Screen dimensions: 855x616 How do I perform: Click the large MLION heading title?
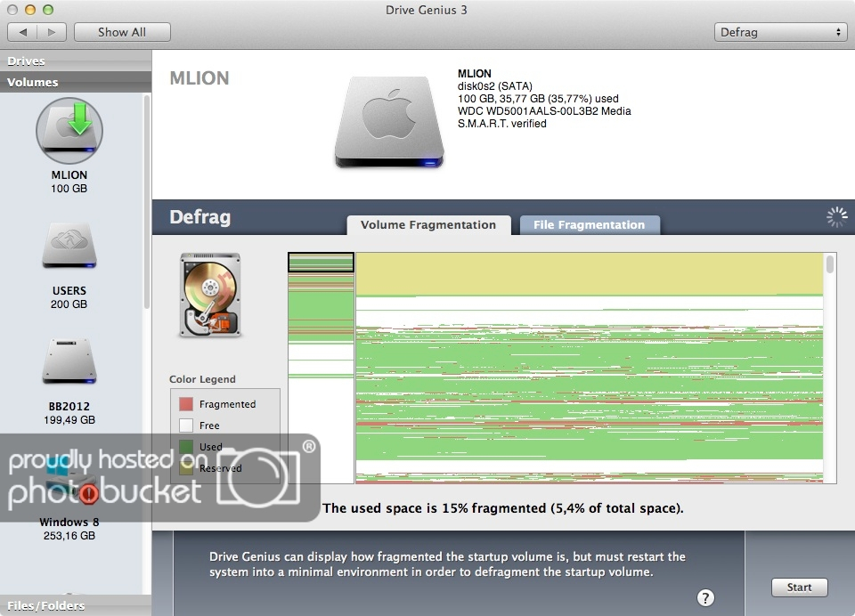click(x=199, y=78)
